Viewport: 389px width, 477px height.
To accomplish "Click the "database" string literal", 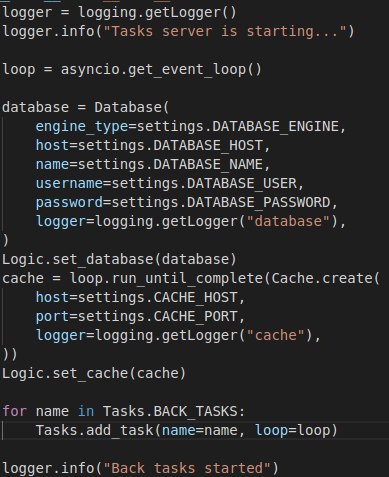I will pos(288,222).
